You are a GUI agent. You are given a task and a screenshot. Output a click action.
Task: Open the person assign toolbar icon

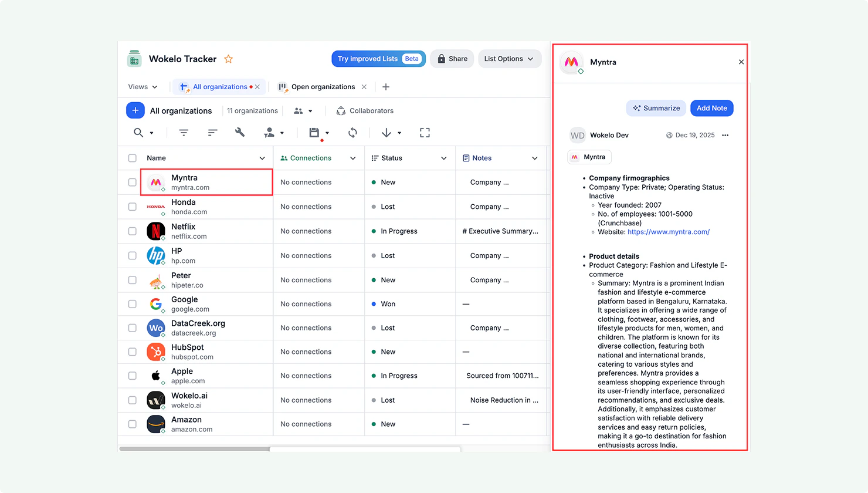(x=269, y=133)
